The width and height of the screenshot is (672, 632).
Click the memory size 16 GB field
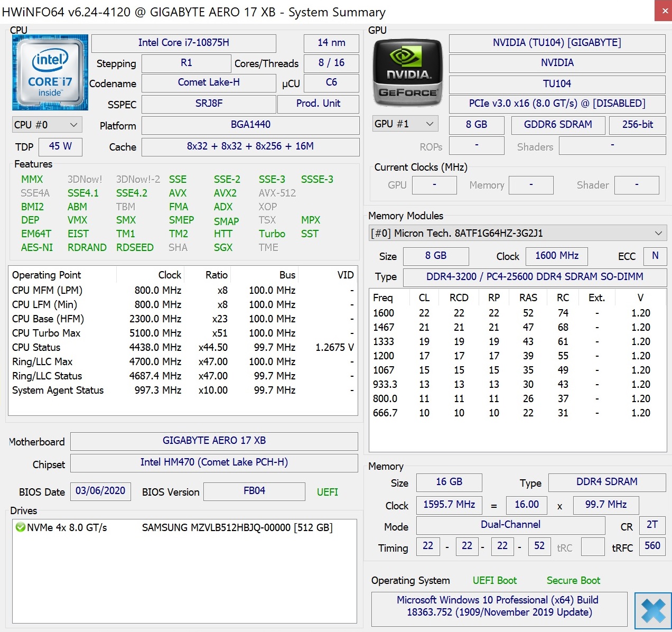point(449,482)
